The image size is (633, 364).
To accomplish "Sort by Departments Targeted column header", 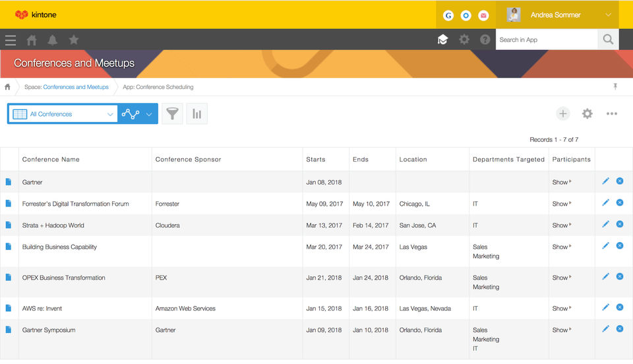I will coord(508,160).
